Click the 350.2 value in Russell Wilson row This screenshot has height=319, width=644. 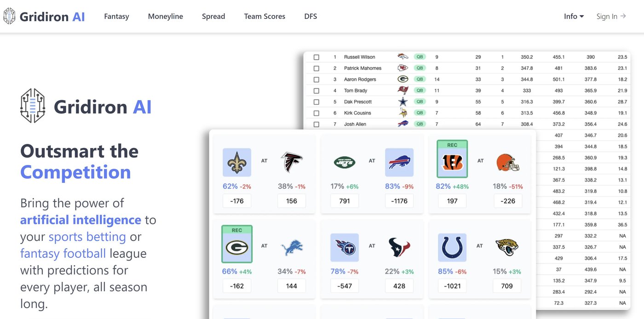click(x=527, y=57)
